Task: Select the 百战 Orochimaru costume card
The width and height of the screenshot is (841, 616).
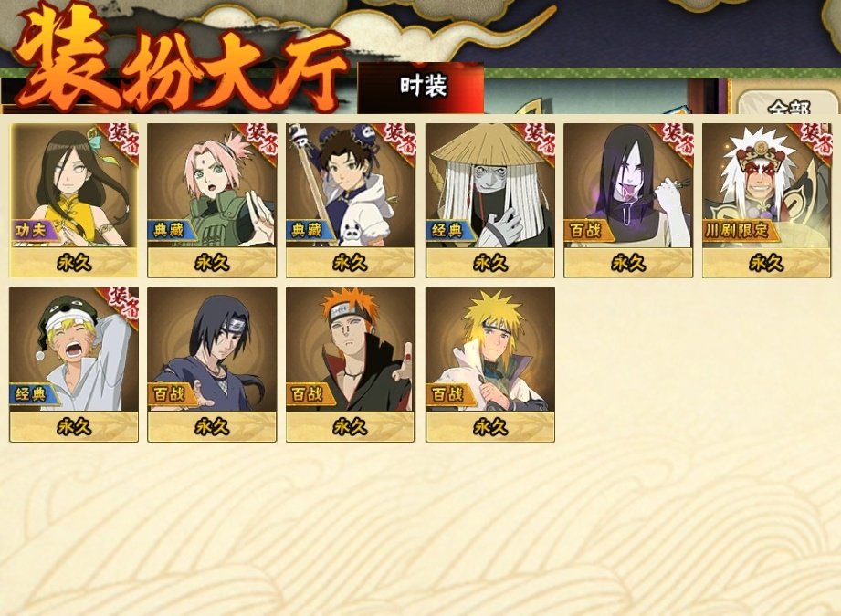Action: click(628, 201)
